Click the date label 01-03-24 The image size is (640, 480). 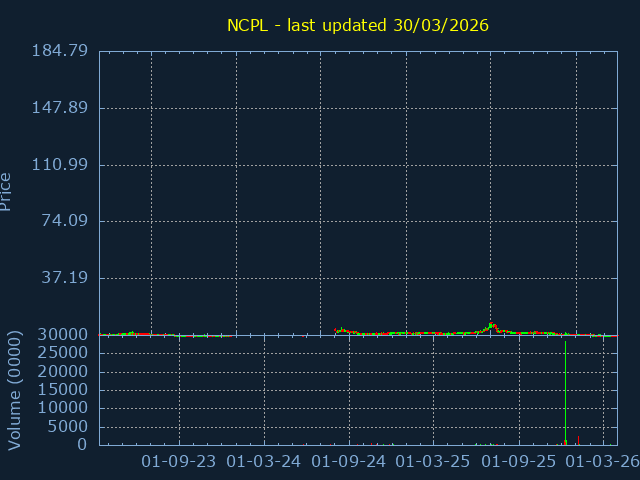263,462
